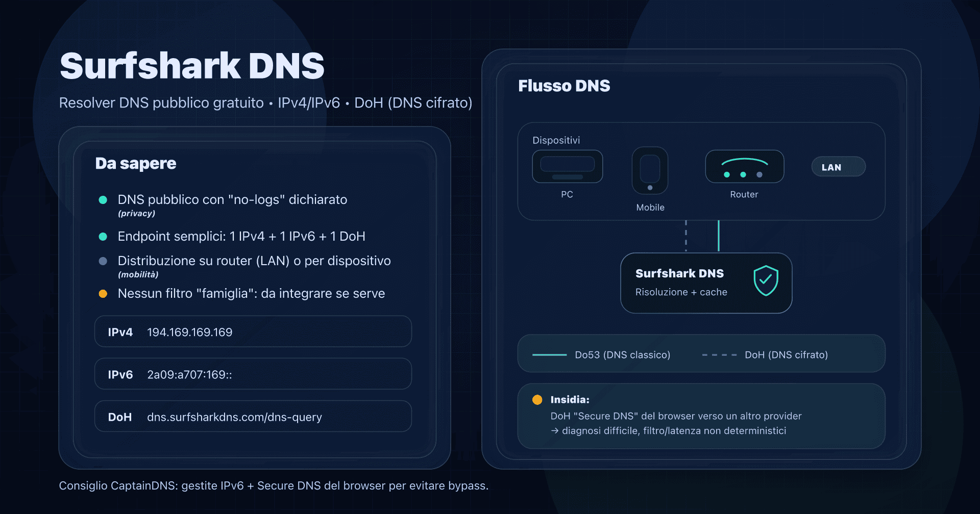The width and height of the screenshot is (980, 514).
Task: Click the orange Insidia warning dot
Action: click(x=537, y=400)
